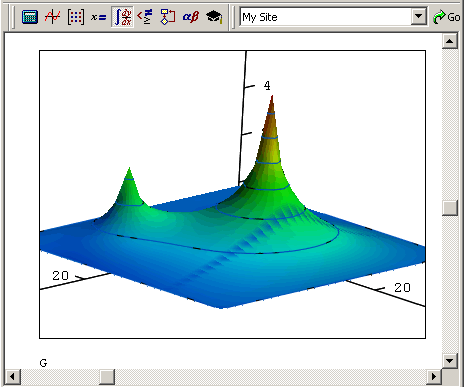The width and height of the screenshot is (464, 387).
Task: Click the vertical scrollbar down arrow
Action: (x=450, y=360)
